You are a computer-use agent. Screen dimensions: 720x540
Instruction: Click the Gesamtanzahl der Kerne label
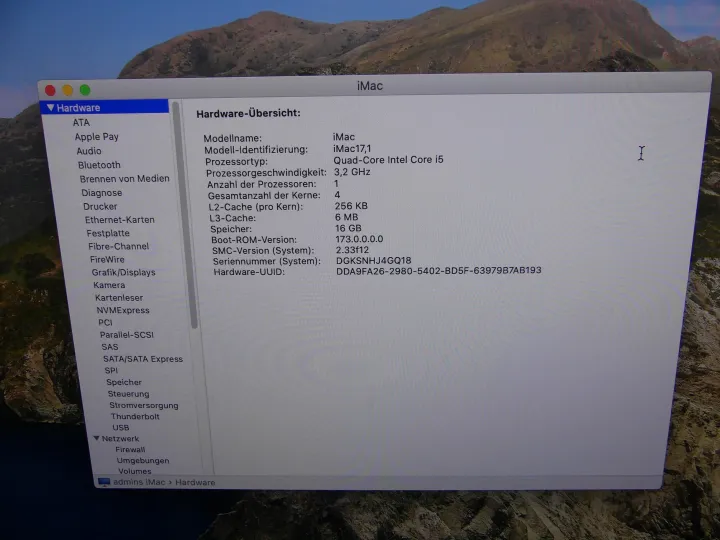[264, 196]
